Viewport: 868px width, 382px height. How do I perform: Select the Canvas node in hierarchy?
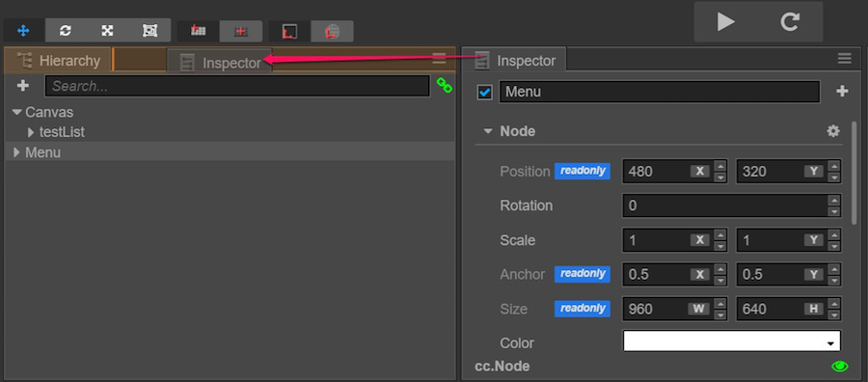[x=49, y=113]
